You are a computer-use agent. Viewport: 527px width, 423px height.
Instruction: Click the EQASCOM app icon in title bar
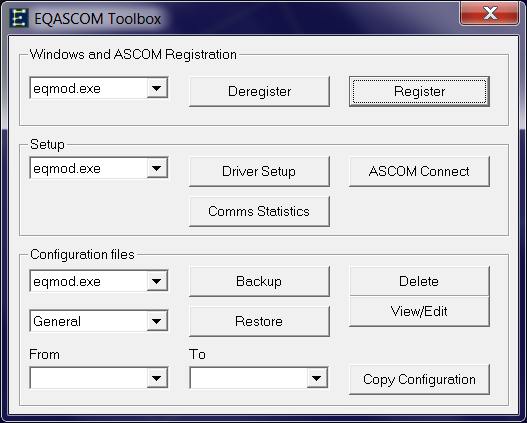[x=18, y=18]
